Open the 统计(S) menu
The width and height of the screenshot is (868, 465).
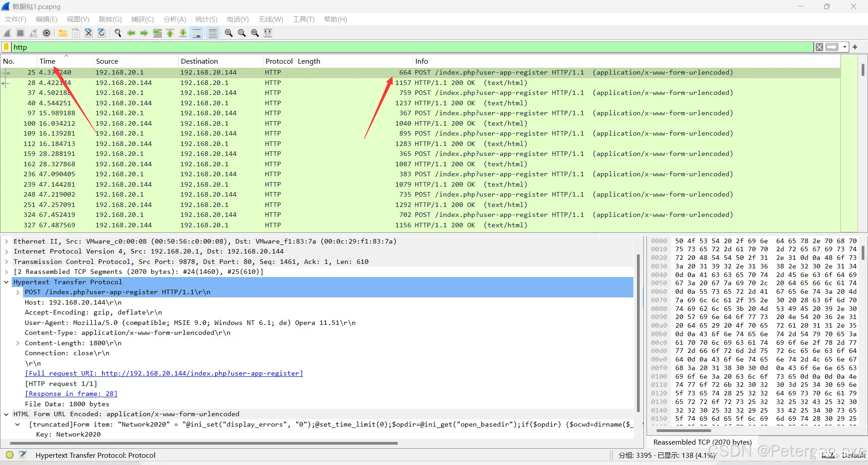pos(206,19)
